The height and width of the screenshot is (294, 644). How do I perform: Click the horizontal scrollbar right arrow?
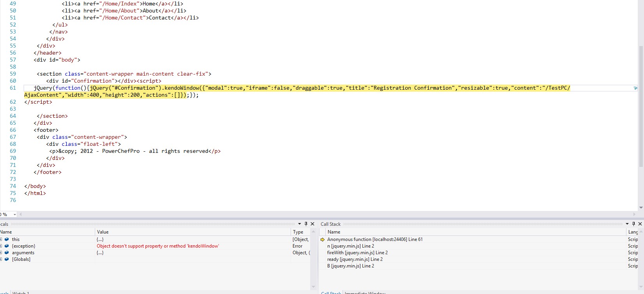click(635, 214)
